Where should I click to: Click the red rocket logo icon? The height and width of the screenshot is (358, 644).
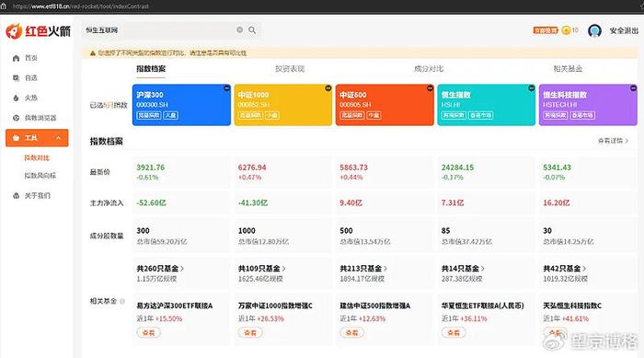14,30
